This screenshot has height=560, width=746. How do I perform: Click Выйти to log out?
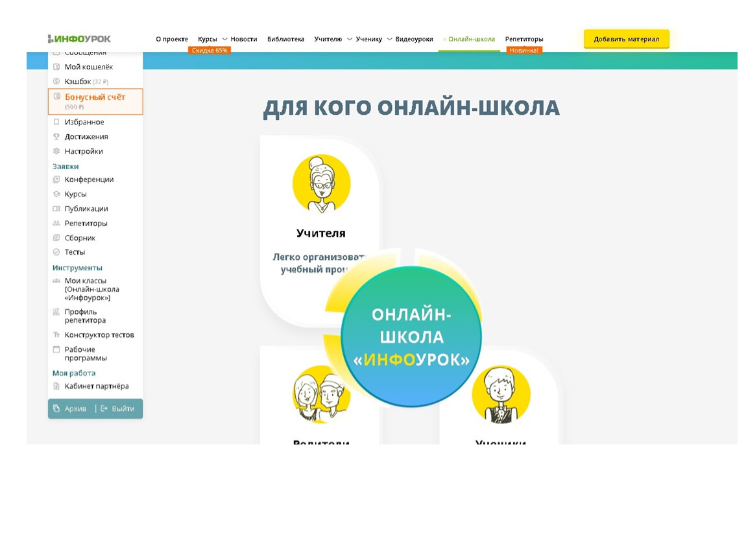coord(118,409)
